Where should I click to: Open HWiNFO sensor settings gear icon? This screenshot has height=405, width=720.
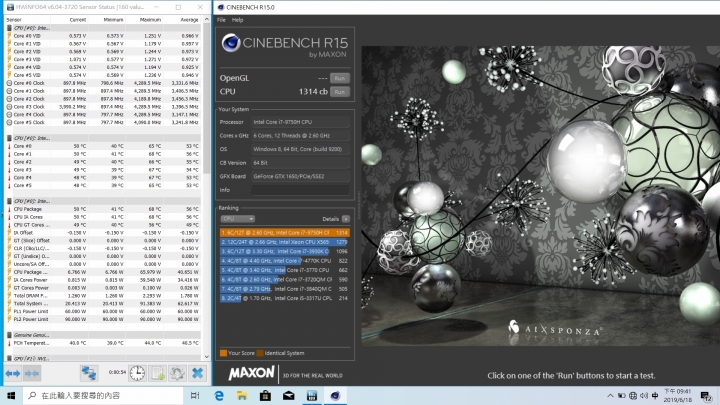(176, 373)
